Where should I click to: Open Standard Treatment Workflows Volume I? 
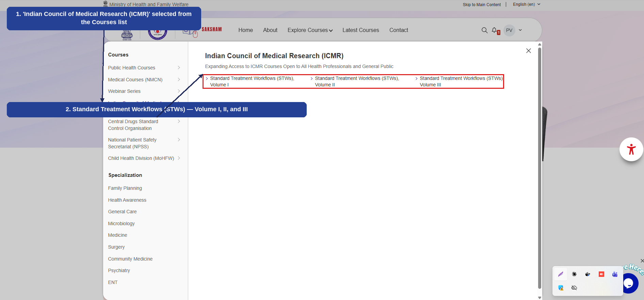click(x=252, y=82)
